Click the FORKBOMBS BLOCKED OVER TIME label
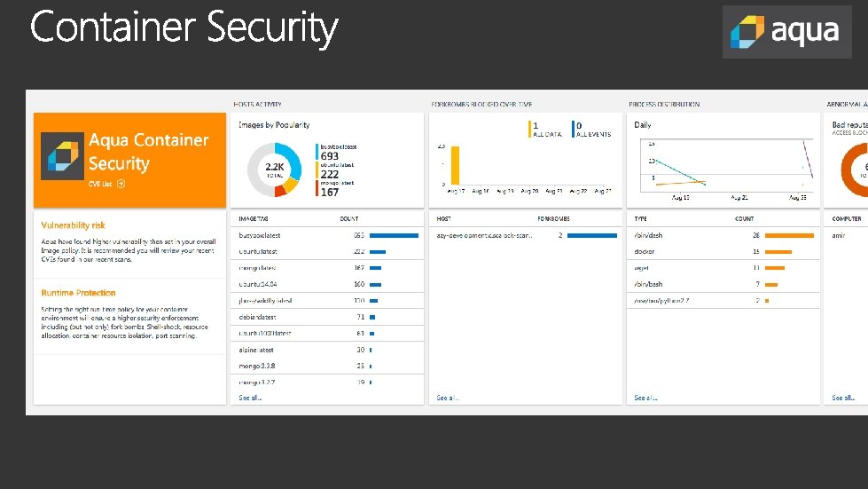This screenshot has height=489, width=868. point(481,104)
